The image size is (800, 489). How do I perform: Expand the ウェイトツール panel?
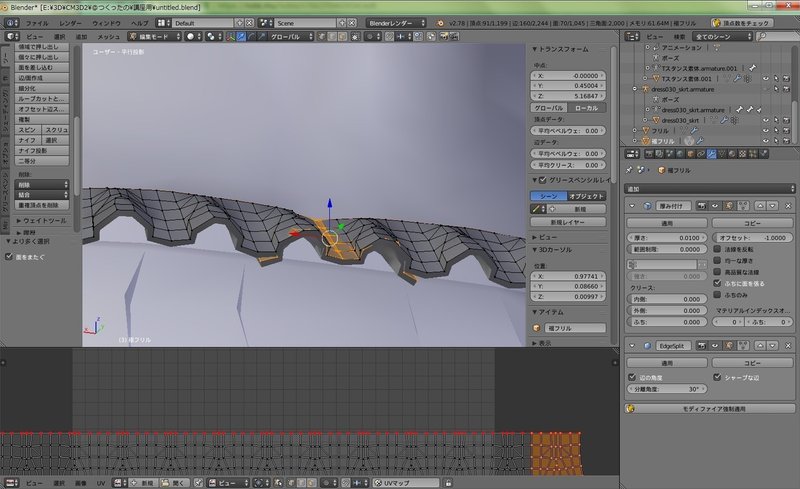coord(19,221)
